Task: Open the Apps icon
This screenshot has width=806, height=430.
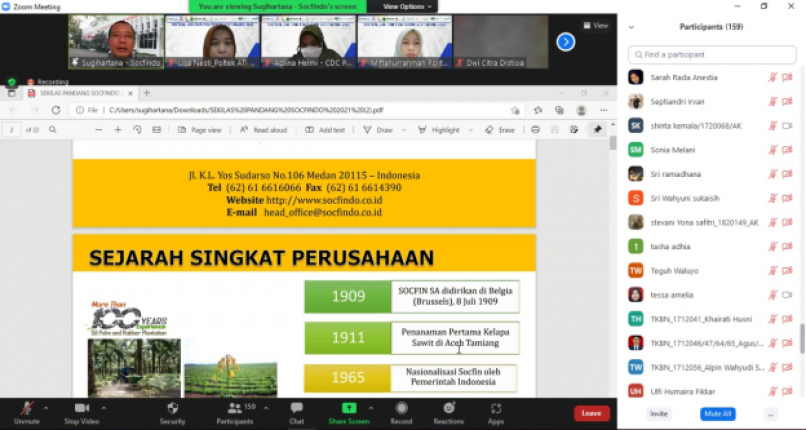Action: pos(496,408)
